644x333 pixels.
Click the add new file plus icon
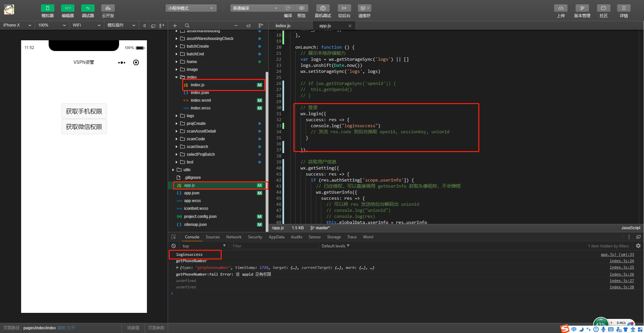175,26
